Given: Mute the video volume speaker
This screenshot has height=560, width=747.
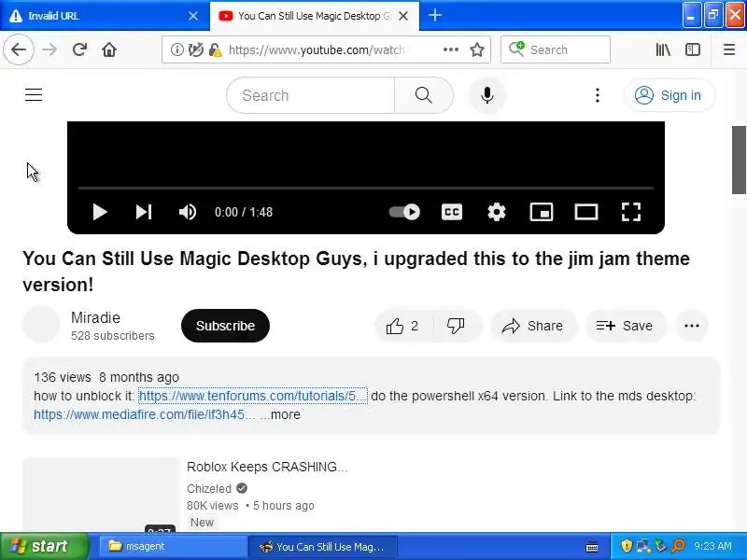Looking at the screenshot, I should [188, 212].
